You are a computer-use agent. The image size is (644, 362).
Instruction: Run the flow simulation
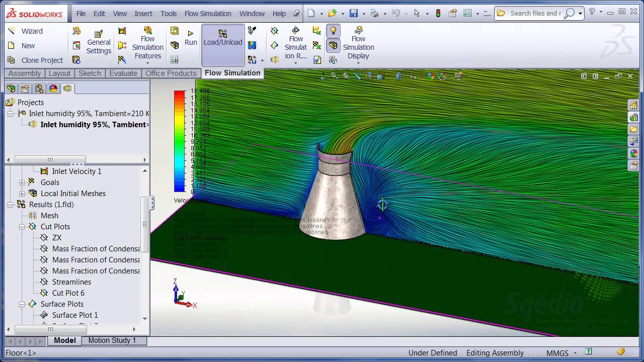click(191, 38)
